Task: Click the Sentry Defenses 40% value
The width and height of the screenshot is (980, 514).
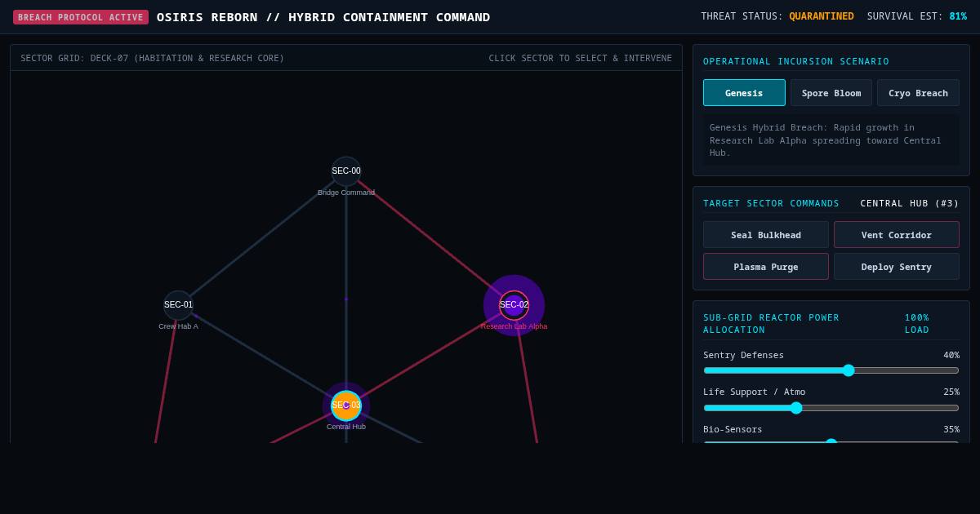Action: (951, 356)
